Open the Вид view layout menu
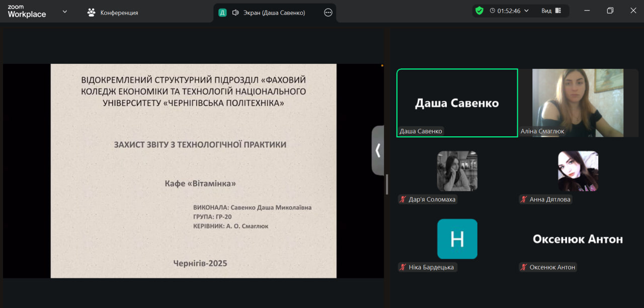The width and height of the screenshot is (644, 308). pyautogui.click(x=551, y=11)
